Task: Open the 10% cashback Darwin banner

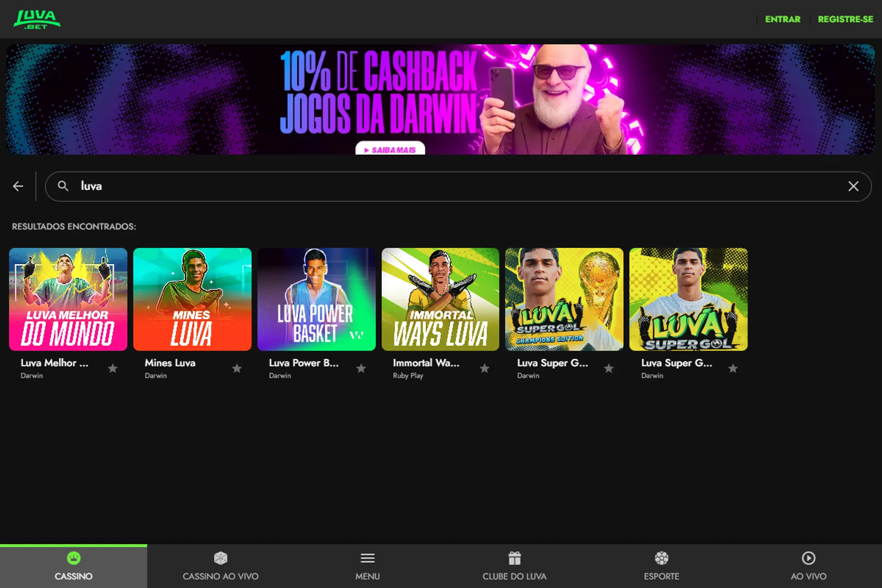Action: pos(440,99)
